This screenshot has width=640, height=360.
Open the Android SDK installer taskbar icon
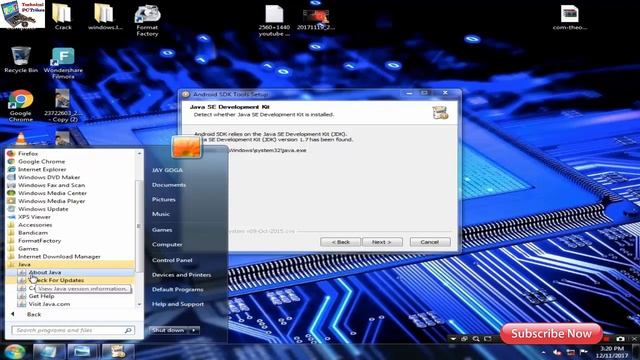pos(118,351)
